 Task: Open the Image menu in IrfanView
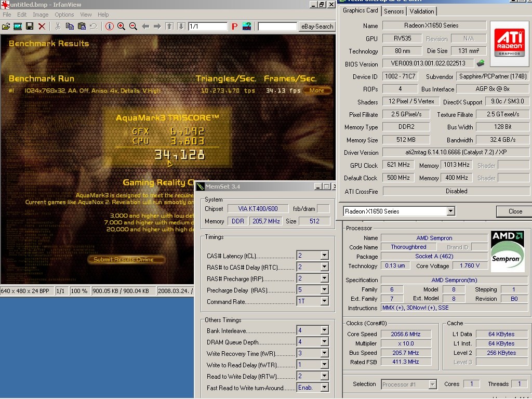41,15
